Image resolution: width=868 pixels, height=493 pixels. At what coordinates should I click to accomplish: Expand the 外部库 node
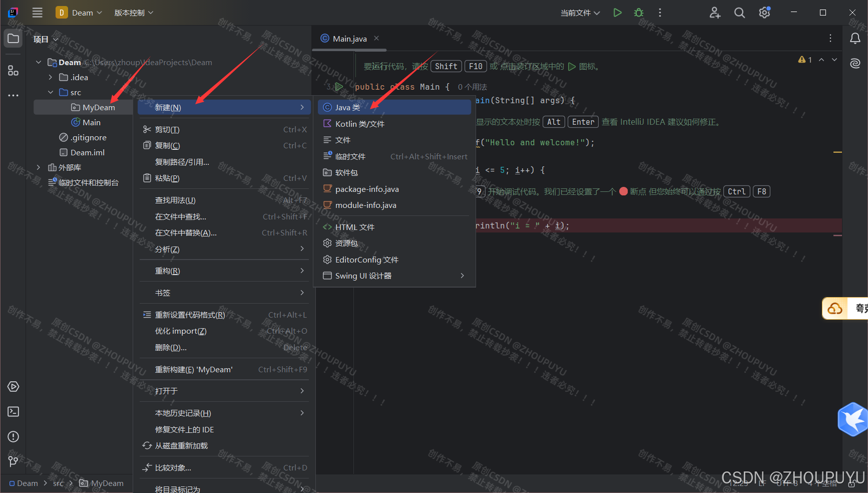point(39,167)
